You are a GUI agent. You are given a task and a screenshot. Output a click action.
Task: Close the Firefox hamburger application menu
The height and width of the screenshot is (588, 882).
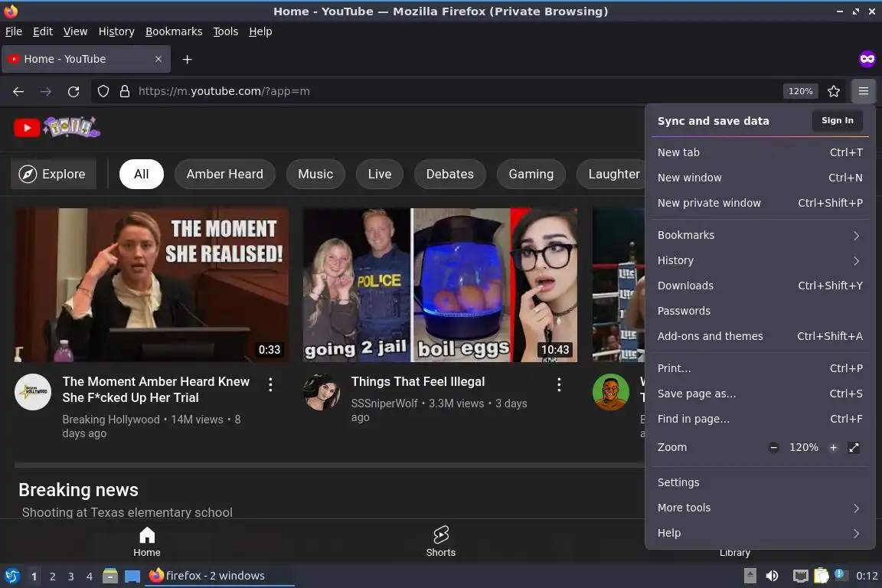click(x=864, y=91)
